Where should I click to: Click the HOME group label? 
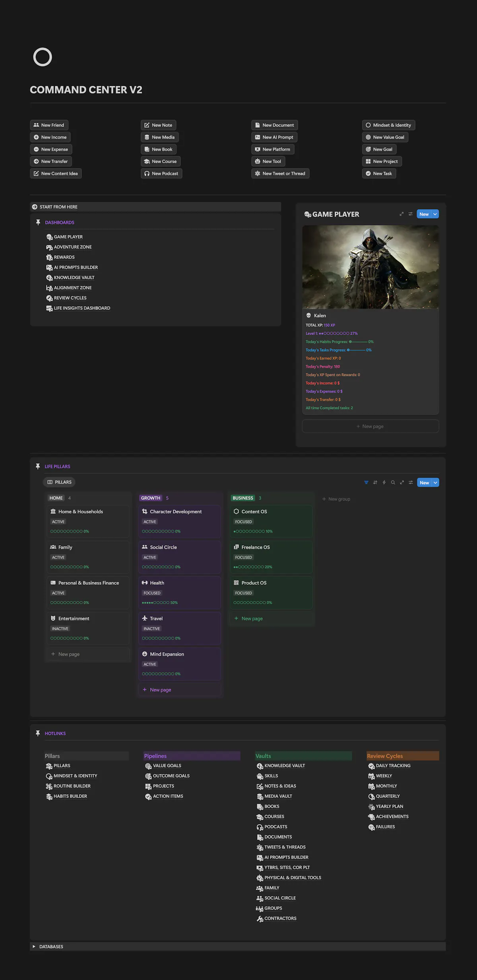tap(56, 498)
